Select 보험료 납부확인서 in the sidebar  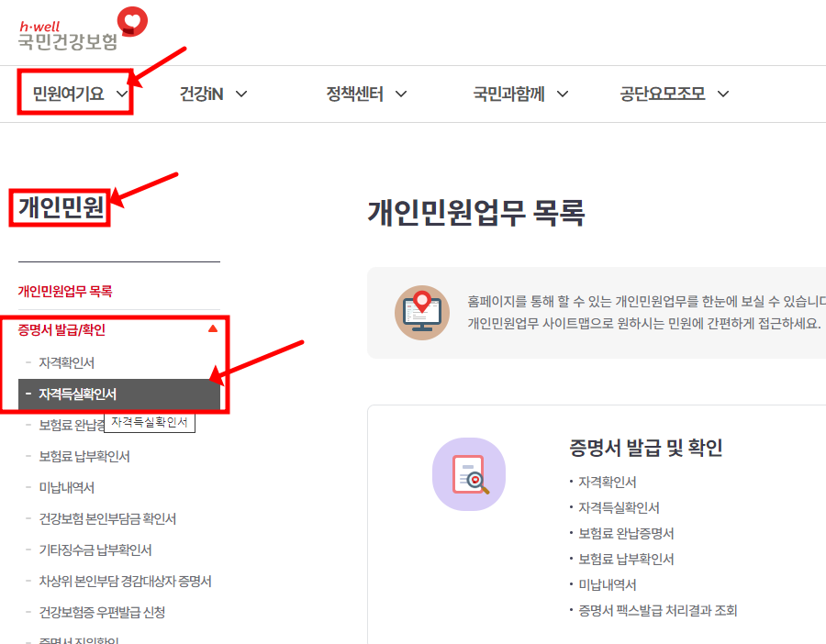[x=84, y=456]
